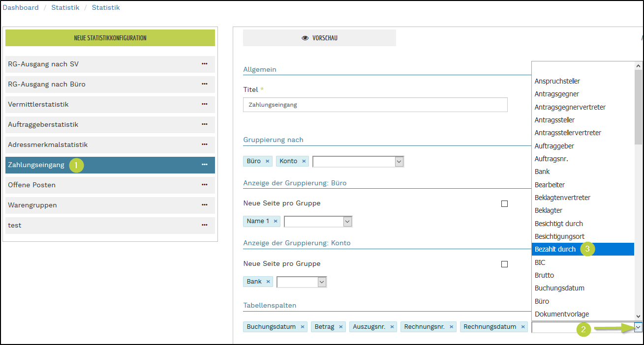Remove the Konto grouping tag

coord(304,161)
